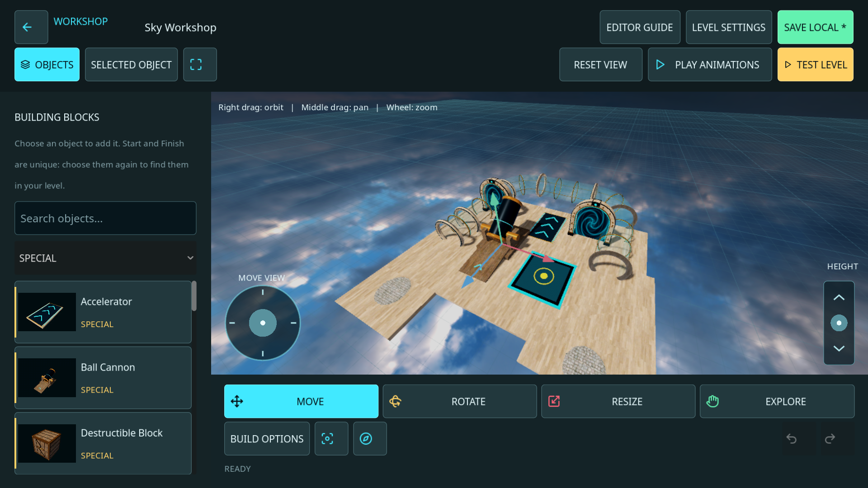
Task: Toggle fullscreen viewport icon
Action: [200, 65]
